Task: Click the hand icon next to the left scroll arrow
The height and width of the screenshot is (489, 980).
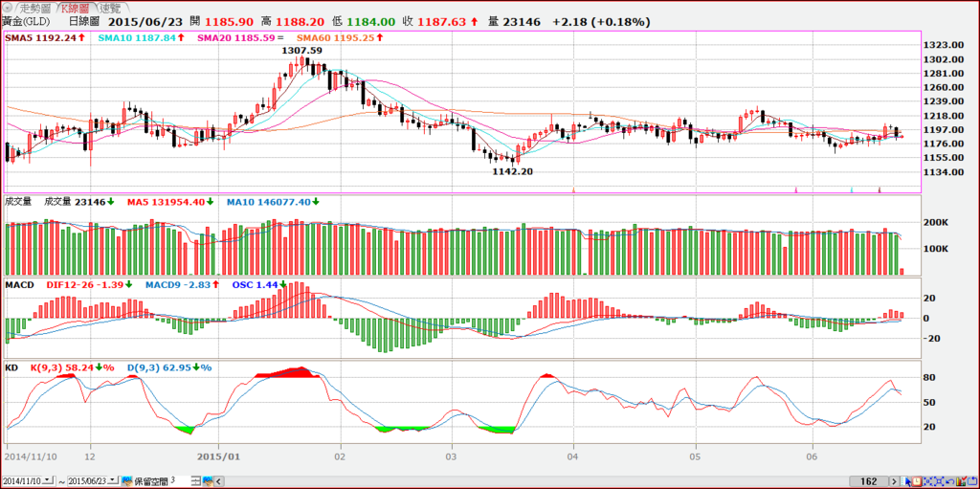Action: click(208, 481)
